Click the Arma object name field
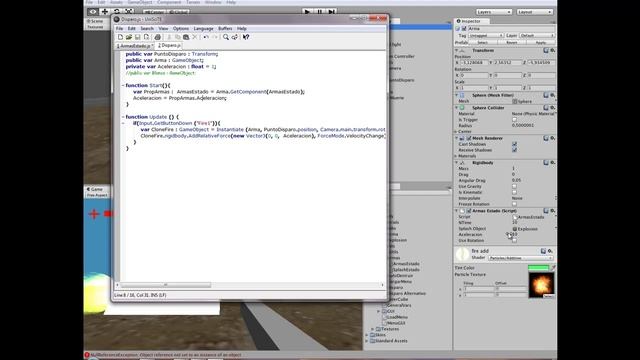Image resolution: width=640 pixels, height=360 pixels. [x=511, y=29]
